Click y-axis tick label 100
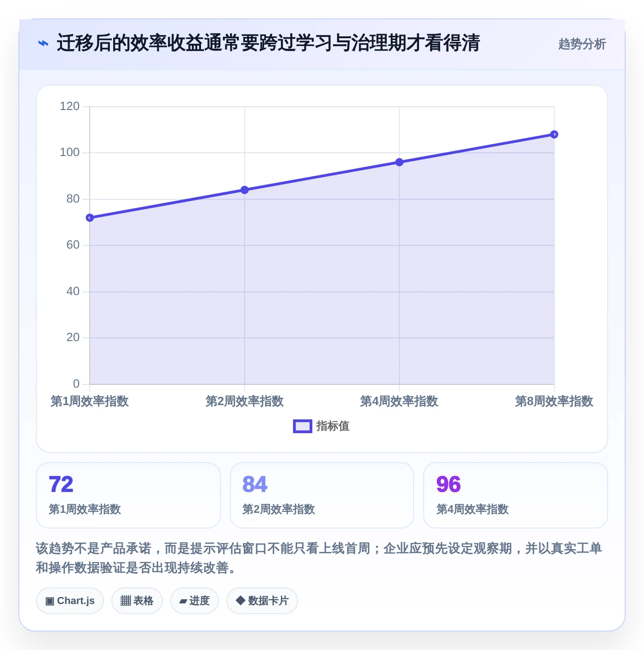Image resolution: width=644 pixels, height=650 pixels. point(69,152)
